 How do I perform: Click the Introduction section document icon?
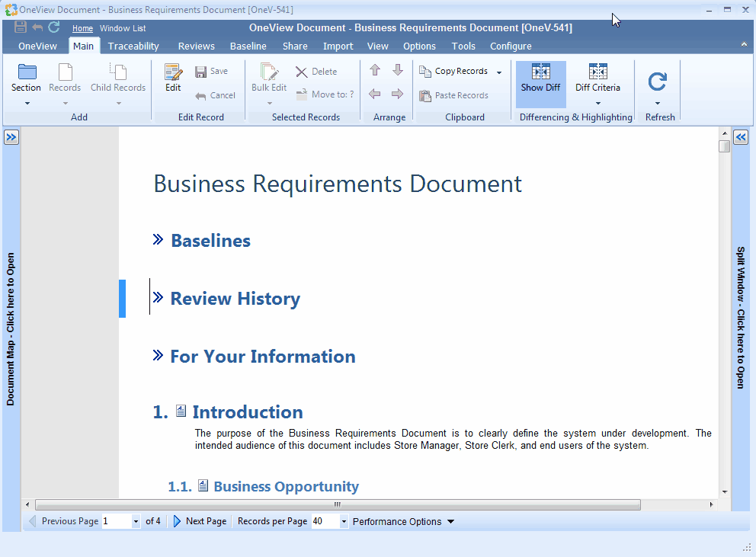(x=181, y=411)
